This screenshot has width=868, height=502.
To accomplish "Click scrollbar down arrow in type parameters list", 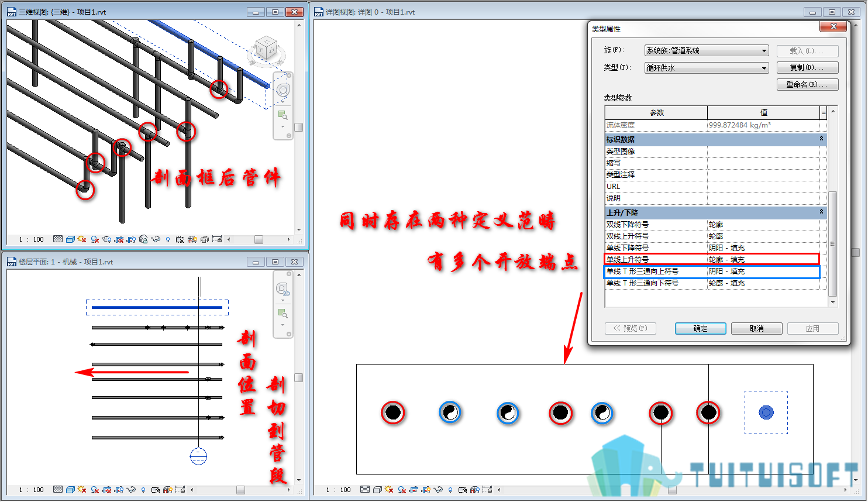I will tap(833, 302).
